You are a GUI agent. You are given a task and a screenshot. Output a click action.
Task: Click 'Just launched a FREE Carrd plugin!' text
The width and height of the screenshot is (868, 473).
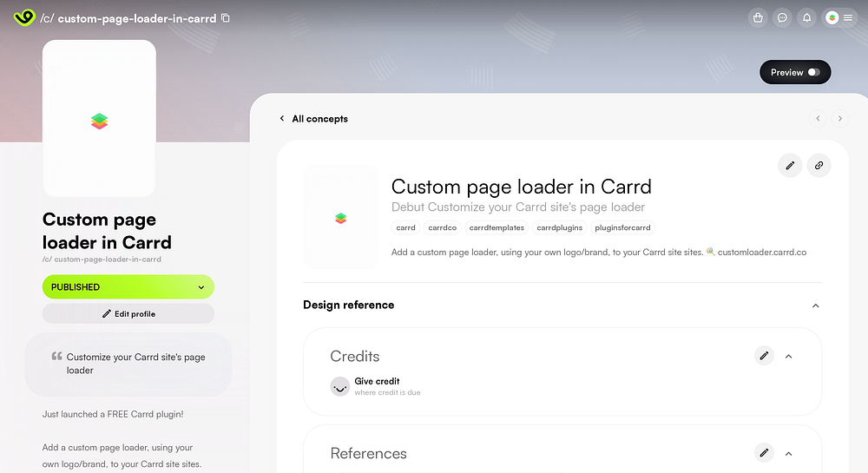[113, 414]
